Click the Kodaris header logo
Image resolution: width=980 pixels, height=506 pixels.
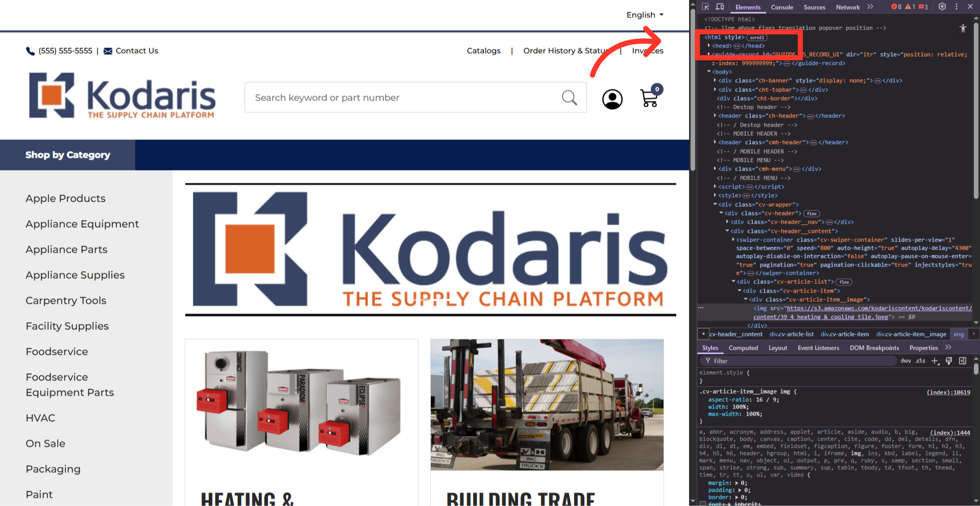[x=122, y=95]
